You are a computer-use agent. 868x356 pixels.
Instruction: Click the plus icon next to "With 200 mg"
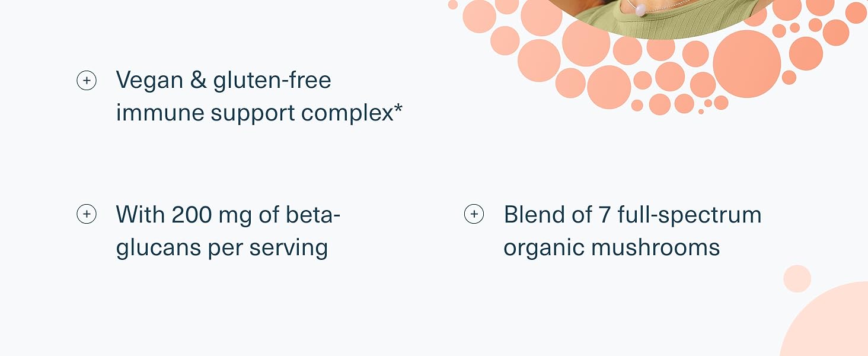click(x=87, y=214)
